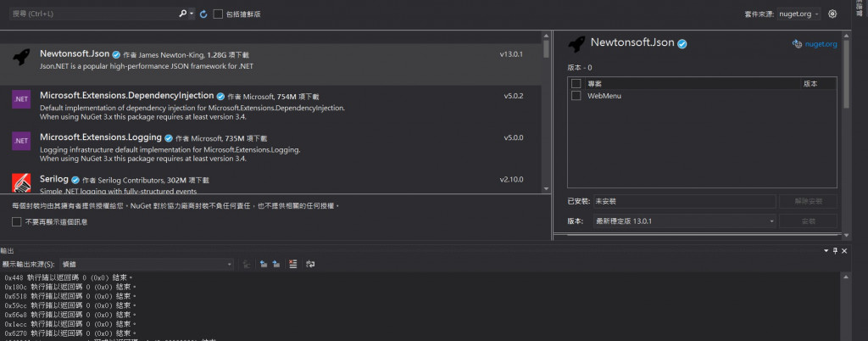The width and height of the screenshot is (868, 341).
Task: Check the WebMenu project checkbox
Action: (x=576, y=95)
